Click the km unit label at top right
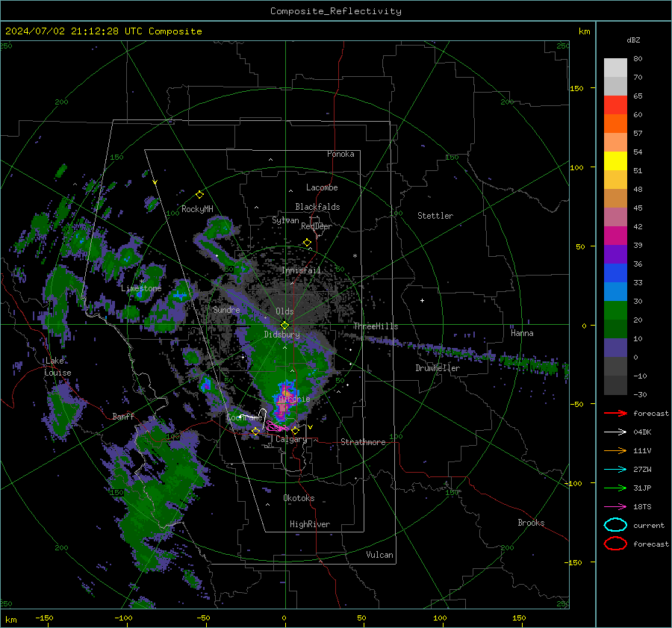The width and height of the screenshot is (672, 628). 584,31
